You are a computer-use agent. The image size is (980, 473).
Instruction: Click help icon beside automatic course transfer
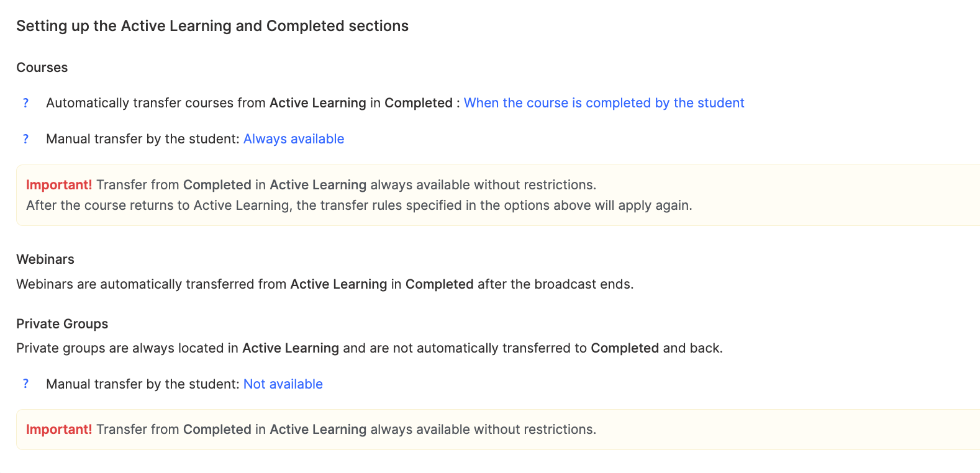point(25,103)
